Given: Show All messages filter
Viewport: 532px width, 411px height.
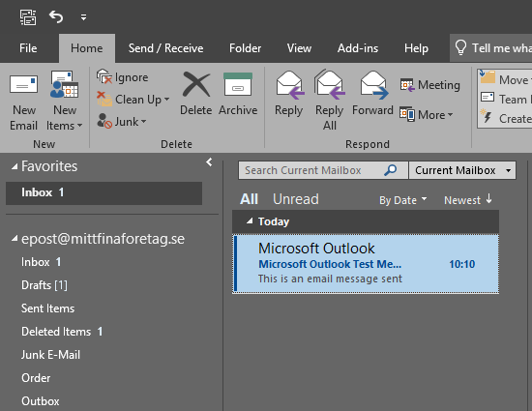Looking at the screenshot, I should pos(249,199).
